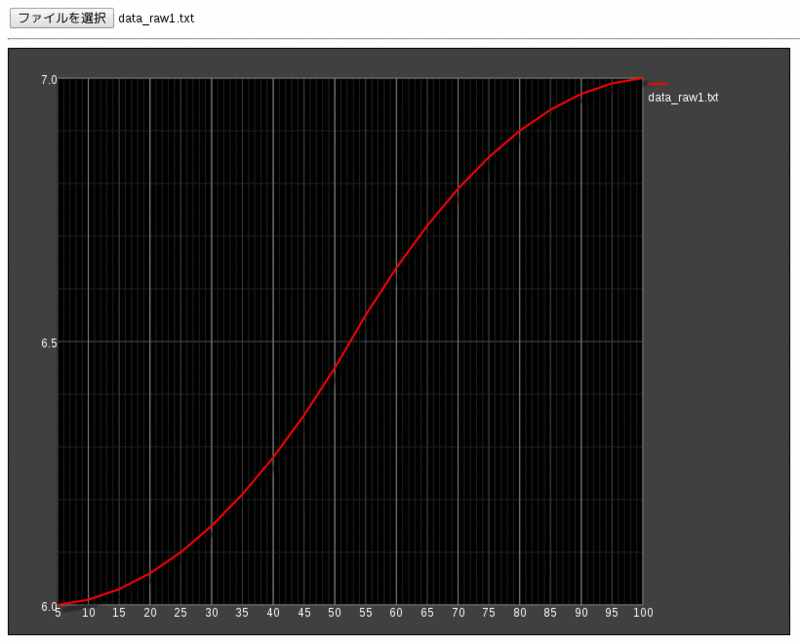Click the red curve where it crosses x 20
The height and width of the screenshot is (644, 800).
(150, 573)
